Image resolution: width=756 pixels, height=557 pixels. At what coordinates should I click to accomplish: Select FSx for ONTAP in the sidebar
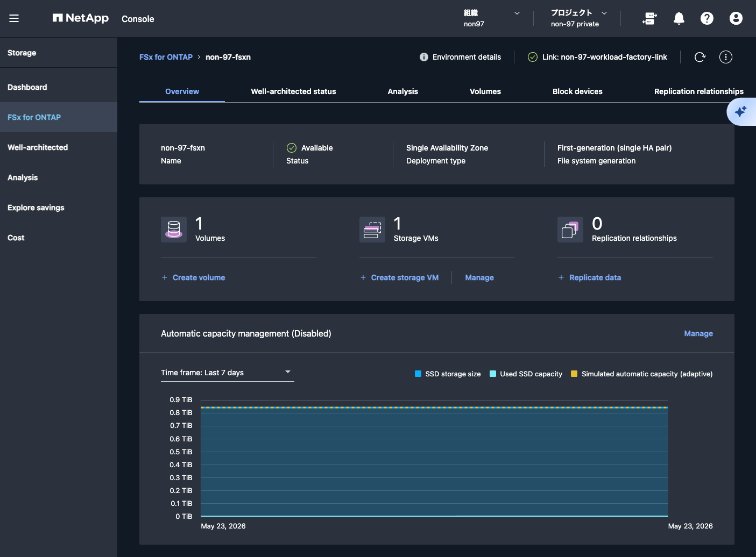click(59, 117)
